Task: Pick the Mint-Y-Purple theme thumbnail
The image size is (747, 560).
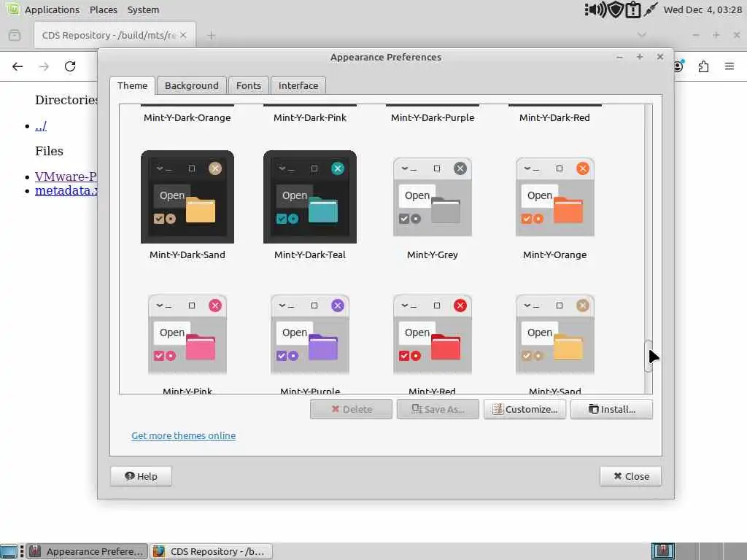Action: pyautogui.click(x=309, y=334)
